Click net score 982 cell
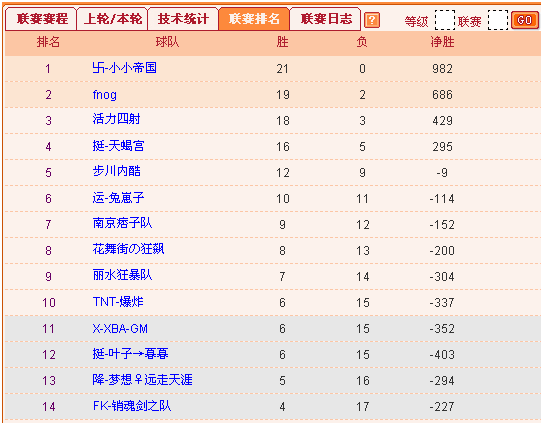The image size is (541, 423). pos(442,69)
